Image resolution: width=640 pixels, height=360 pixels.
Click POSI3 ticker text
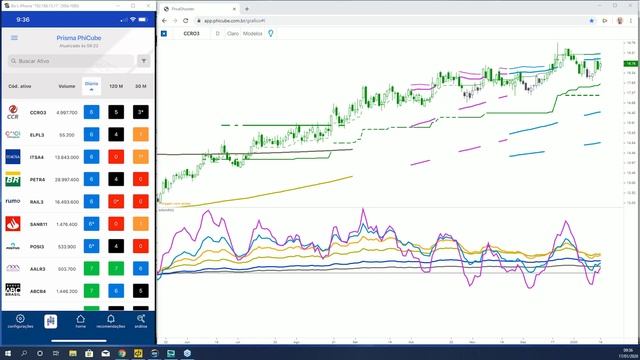click(37, 247)
